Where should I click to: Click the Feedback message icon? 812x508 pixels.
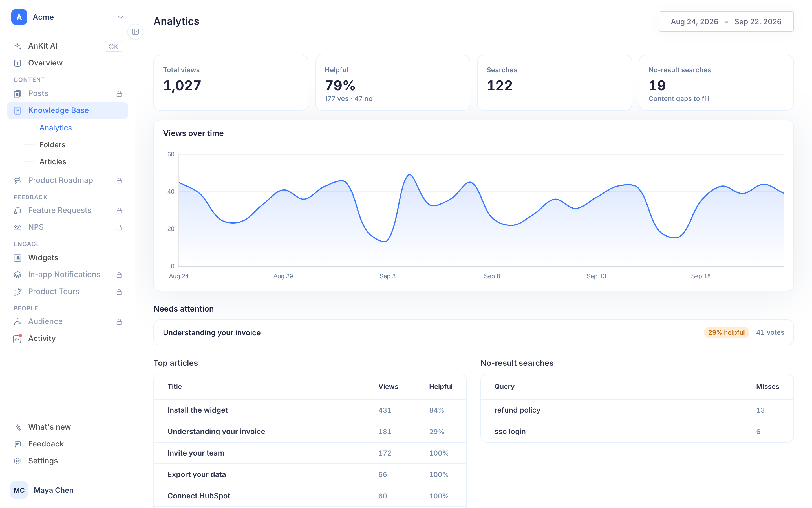tap(18, 444)
